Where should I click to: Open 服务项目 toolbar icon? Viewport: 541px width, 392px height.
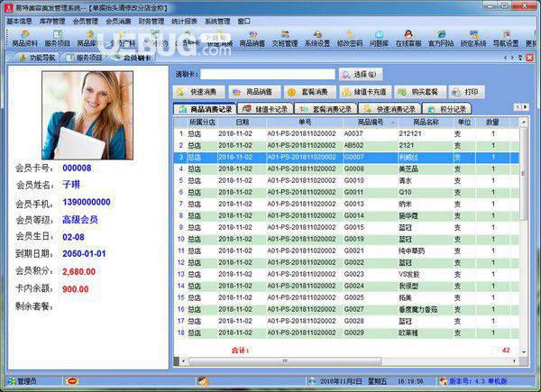click(x=58, y=39)
